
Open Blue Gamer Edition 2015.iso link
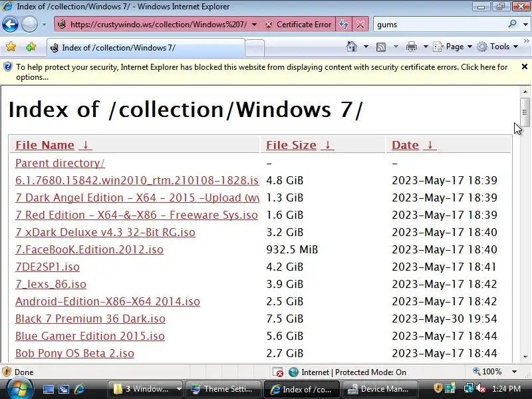point(90,336)
